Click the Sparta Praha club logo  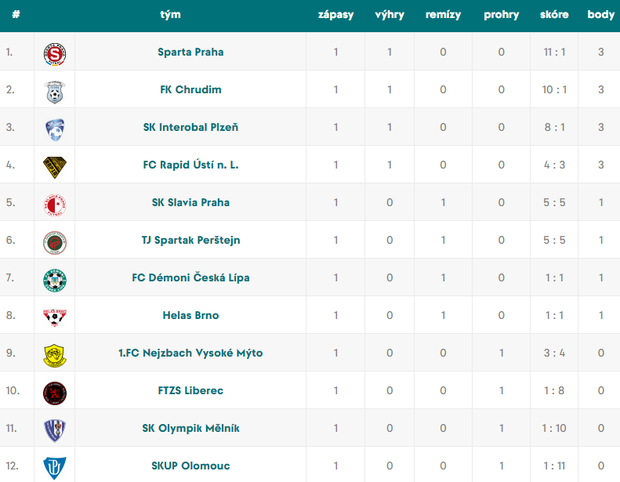coord(55,54)
